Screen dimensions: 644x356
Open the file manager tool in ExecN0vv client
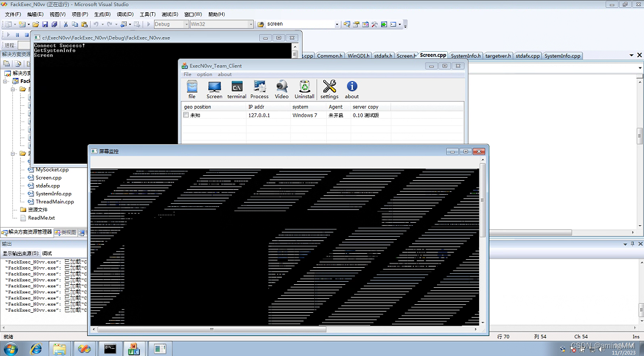point(192,89)
